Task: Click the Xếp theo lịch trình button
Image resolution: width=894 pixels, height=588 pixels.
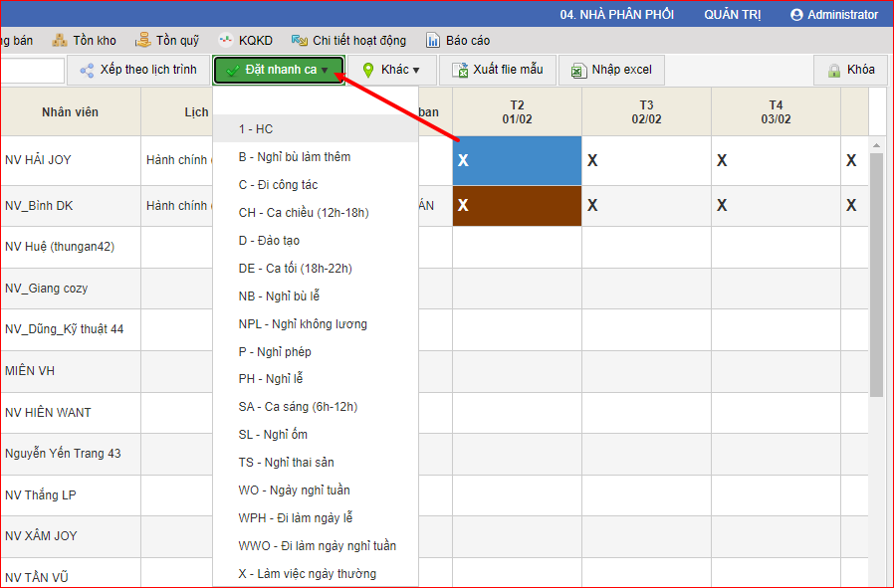Action: tap(138, 70)
